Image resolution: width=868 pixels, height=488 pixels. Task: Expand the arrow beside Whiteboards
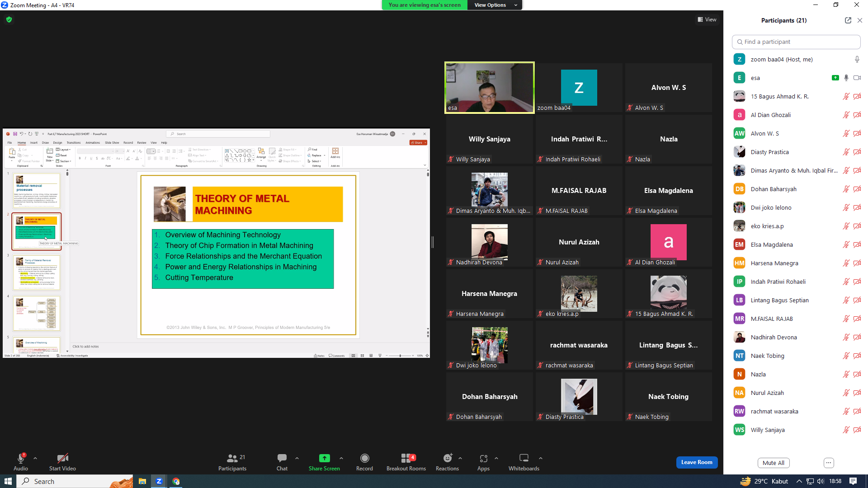[541, 458]
